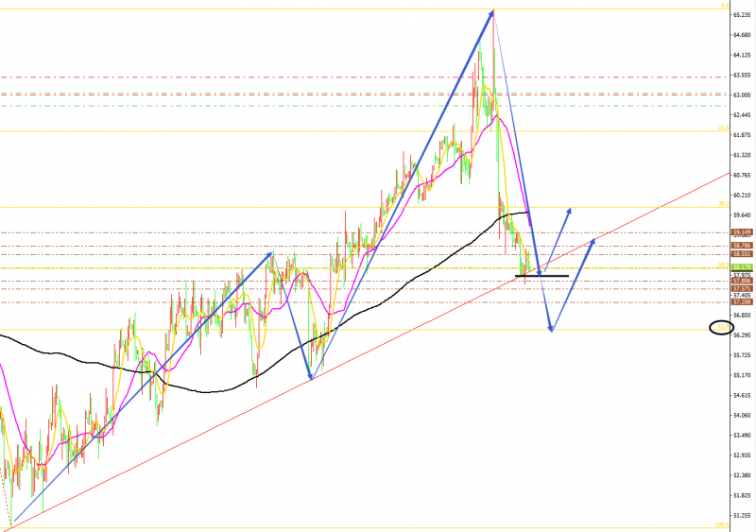Select the 57.208 brown price label

tap(742, 302)
